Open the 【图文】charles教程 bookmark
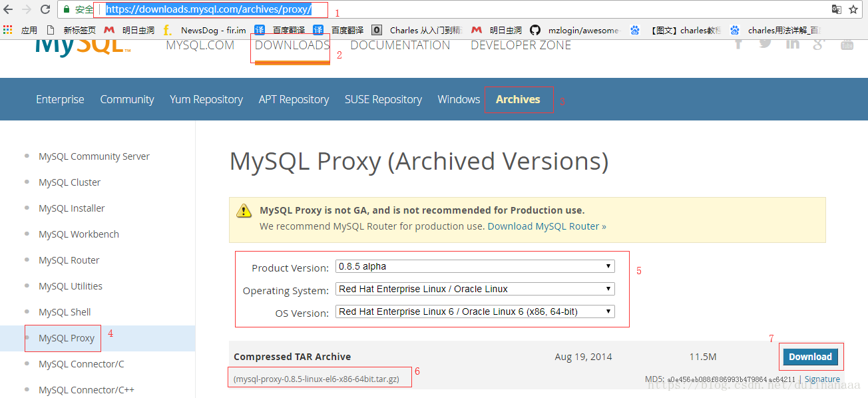The image size is (868, 398). pyautogui.click(x=676, y=30)
